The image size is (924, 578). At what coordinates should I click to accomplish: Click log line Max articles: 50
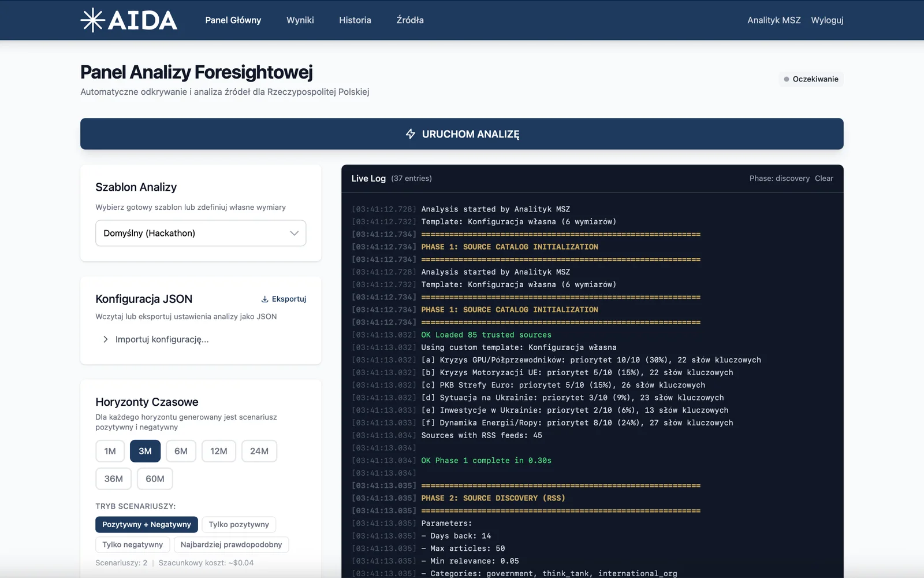(x=463, y=549)
